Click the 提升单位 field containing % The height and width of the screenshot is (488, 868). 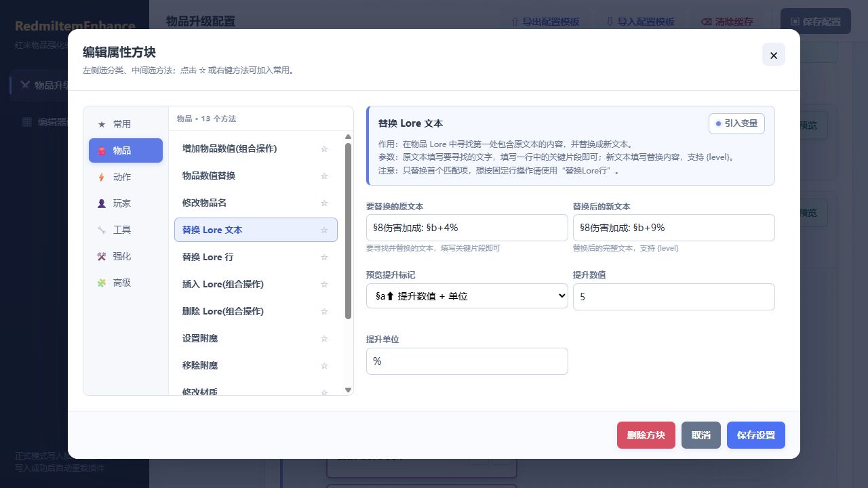click(467, 361)
